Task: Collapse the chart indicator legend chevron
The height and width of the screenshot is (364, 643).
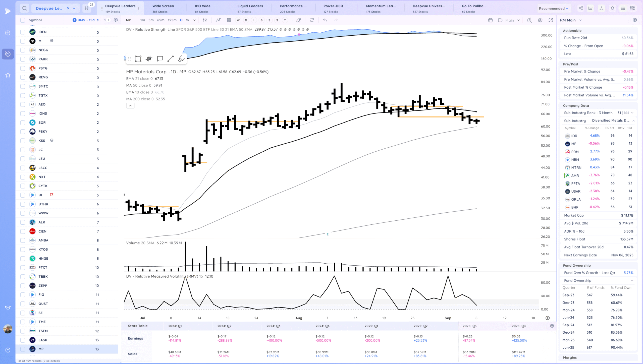Action: click(130, 106)
